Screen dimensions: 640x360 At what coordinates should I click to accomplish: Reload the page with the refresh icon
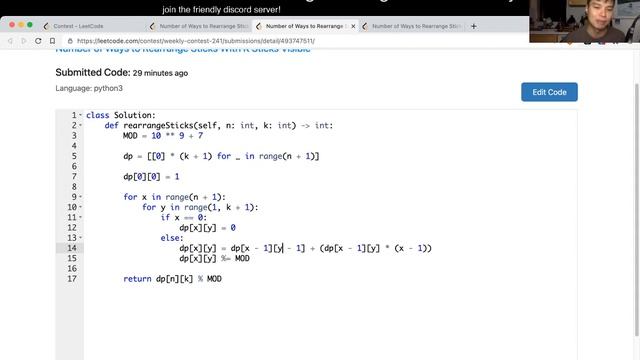coord(38,41)
